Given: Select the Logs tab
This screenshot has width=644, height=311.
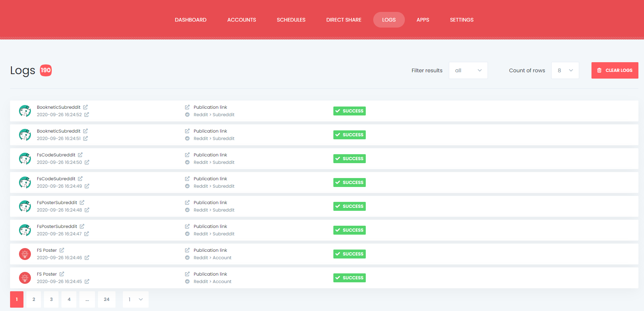Looking at the screenshot, I should coord(389,20).
